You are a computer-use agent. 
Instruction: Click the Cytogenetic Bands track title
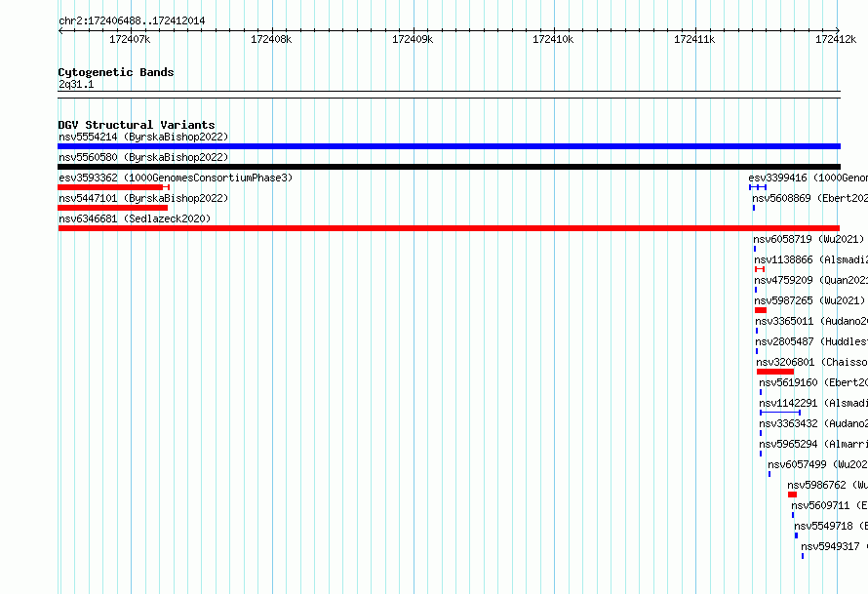(116, 72)
